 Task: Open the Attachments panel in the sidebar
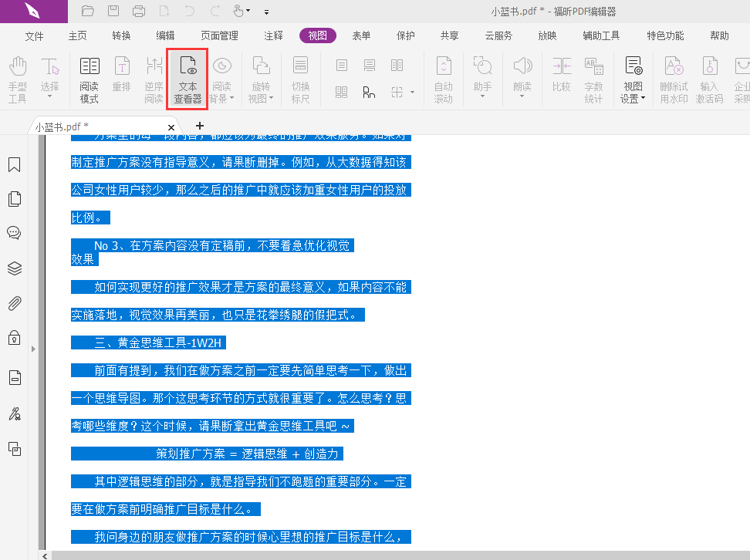tap(14, 302)
